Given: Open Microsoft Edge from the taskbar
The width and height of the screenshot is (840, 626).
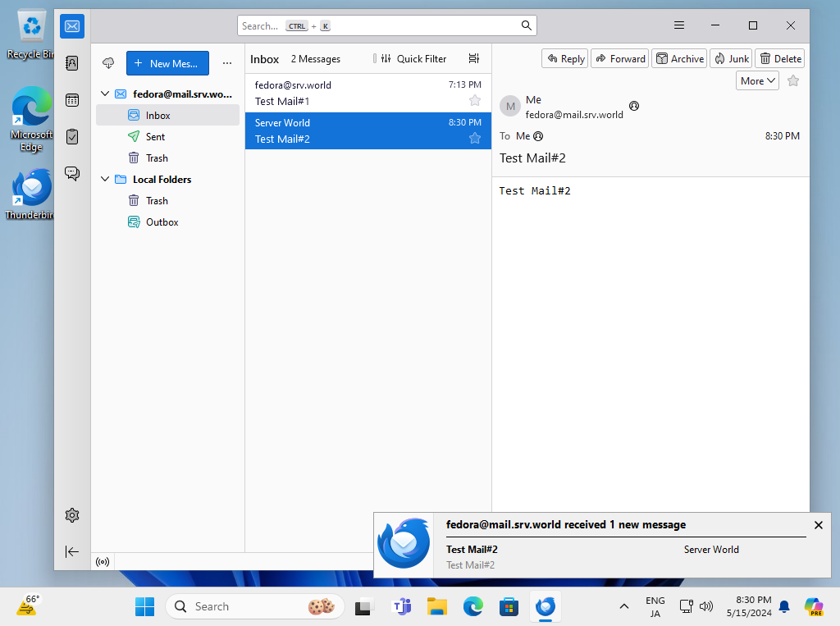Looking at the screenshot, I should (x=473, y=607).
